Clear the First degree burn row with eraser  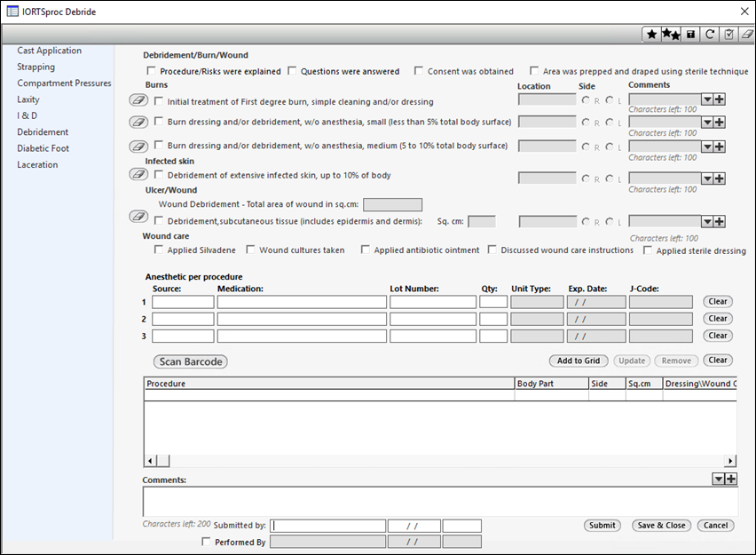pos(138,99)
